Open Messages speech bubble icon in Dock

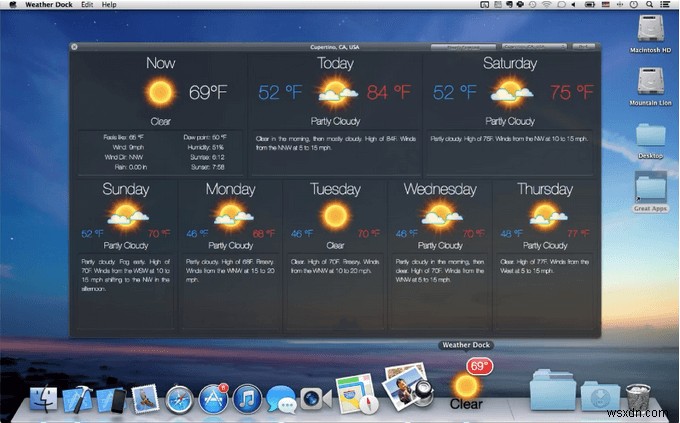pos(281,399)
